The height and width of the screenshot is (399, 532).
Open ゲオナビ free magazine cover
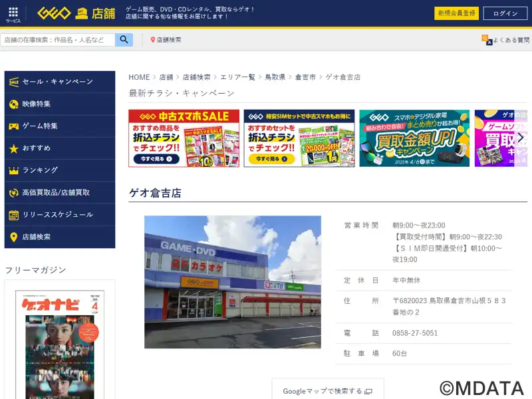pos(60,344)
